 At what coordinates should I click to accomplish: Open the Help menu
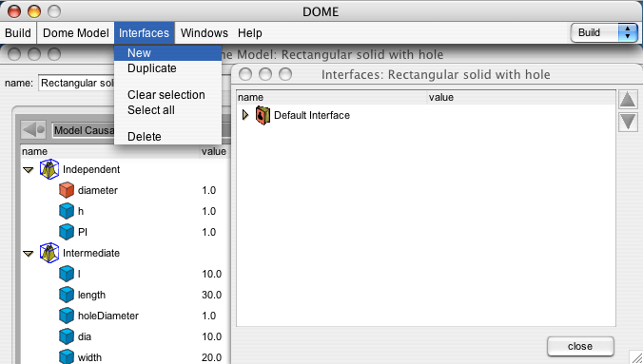point(250,33)
